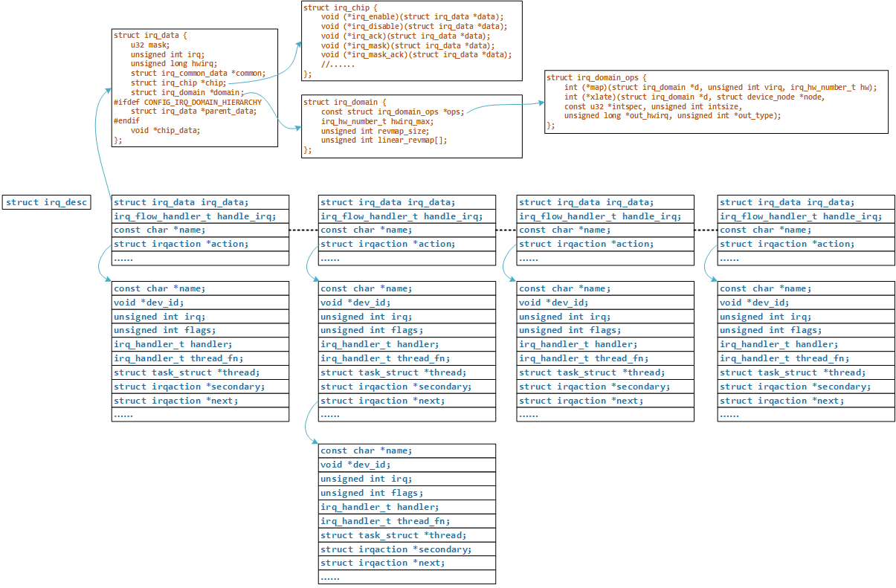Click 'irq_handler_t thread_fn;' in bottom-most irqaction block

click(x=385, y=521)
